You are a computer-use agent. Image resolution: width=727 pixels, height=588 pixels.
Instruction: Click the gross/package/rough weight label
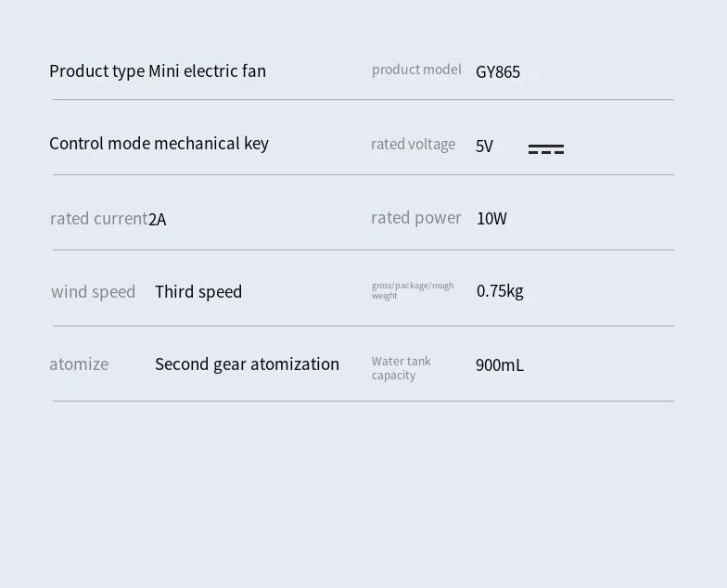(x=413, y=290)
